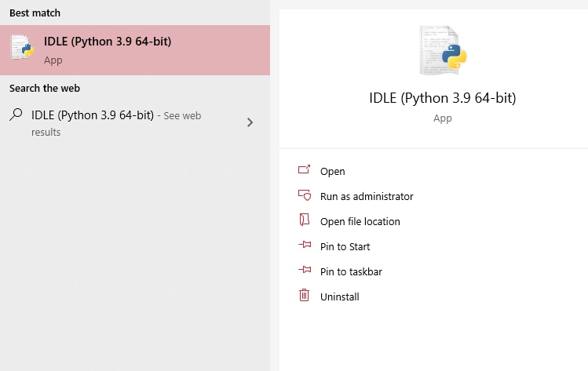
Task: Choose Uninstall for IDLE
Action: (339, 296)
